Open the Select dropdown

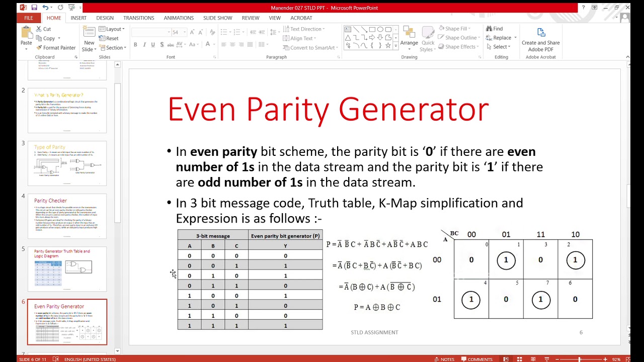(x=498, y=47)
